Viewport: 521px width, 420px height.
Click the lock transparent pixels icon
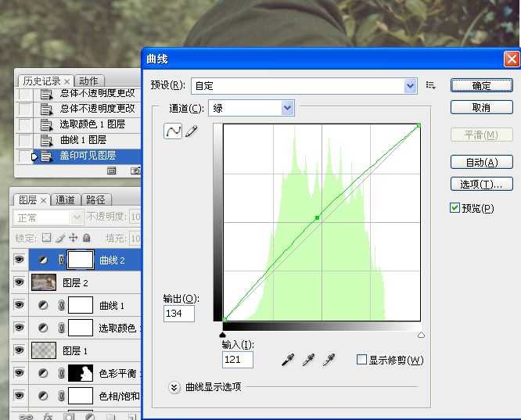click(x=46, y=238)
